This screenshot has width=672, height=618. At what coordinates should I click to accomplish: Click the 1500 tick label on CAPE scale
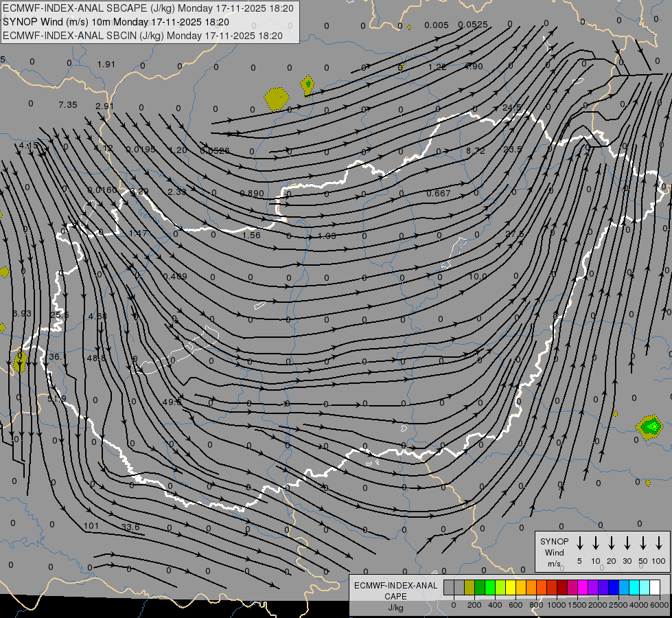click(x=577, y=605)
